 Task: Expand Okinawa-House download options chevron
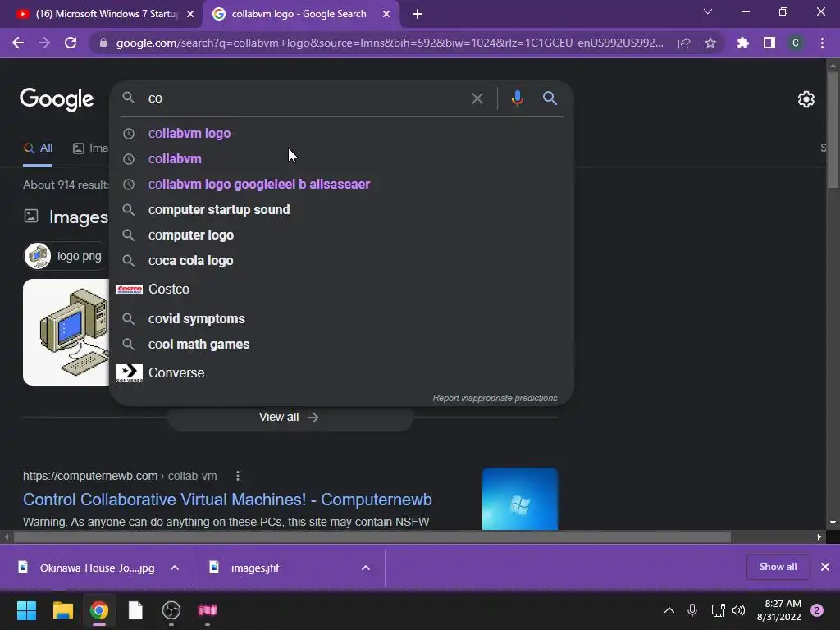click(x=175, y=568)
